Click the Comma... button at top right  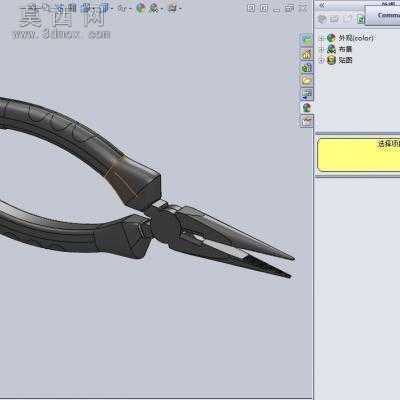pyautogui.click(x=383, y=15)
